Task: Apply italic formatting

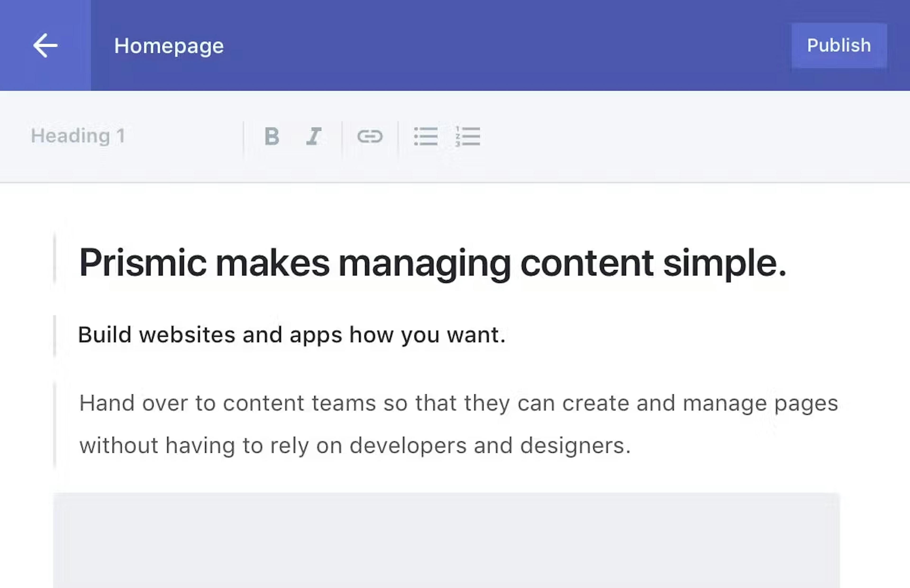Action: [313, 136]
